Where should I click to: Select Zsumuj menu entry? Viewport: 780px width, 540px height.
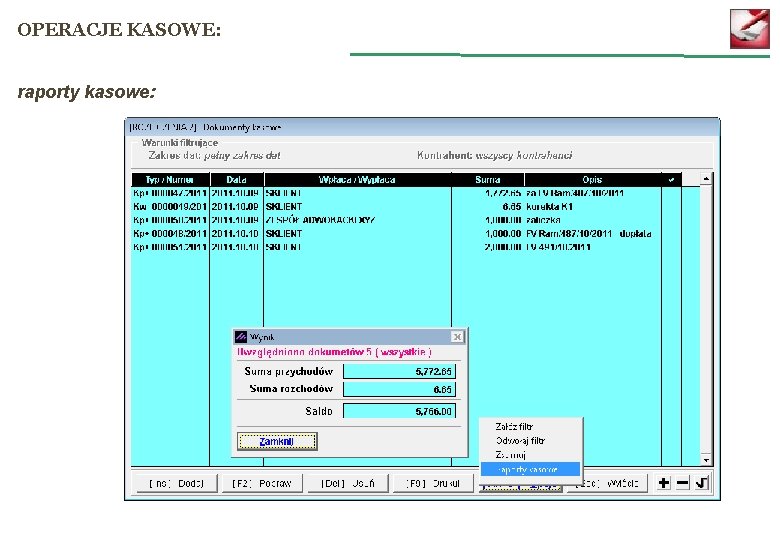coord(530,454)
